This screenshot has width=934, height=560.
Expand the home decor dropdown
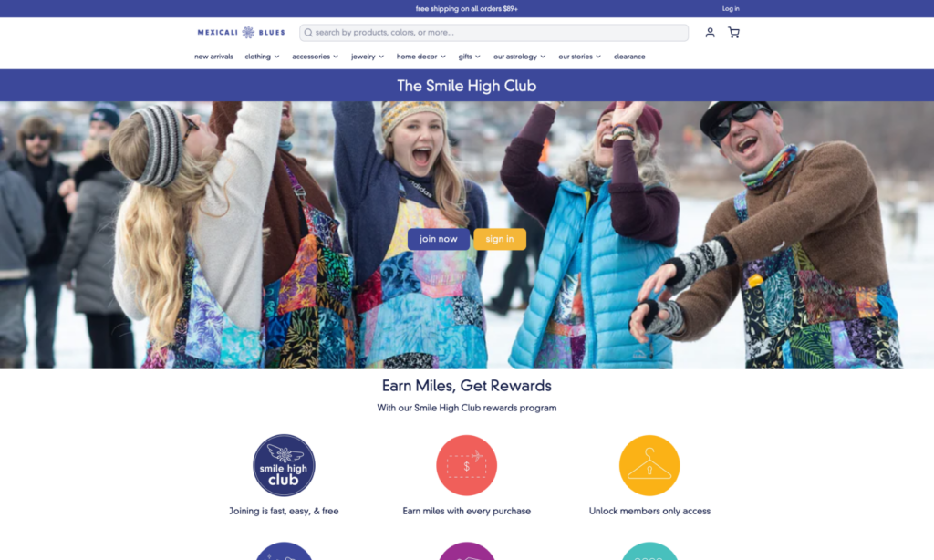pyautogui.click(x=421, y=57)
